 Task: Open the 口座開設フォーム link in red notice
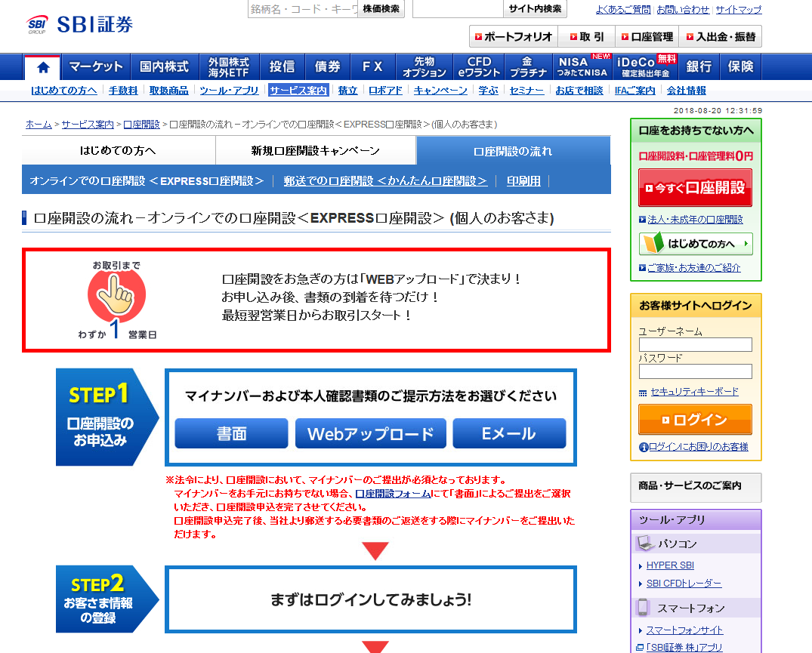[393, 494]
